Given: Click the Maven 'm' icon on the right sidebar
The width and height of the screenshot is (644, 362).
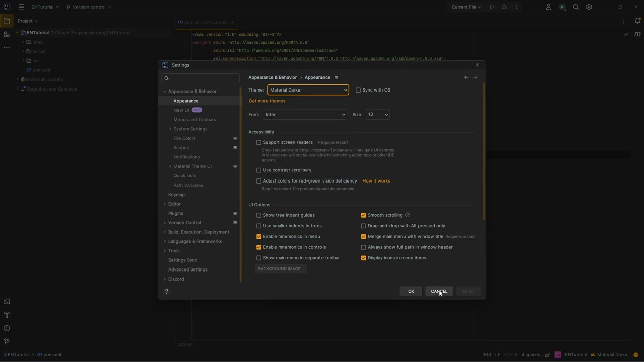Looking at the screenshot, I should 637,34.
